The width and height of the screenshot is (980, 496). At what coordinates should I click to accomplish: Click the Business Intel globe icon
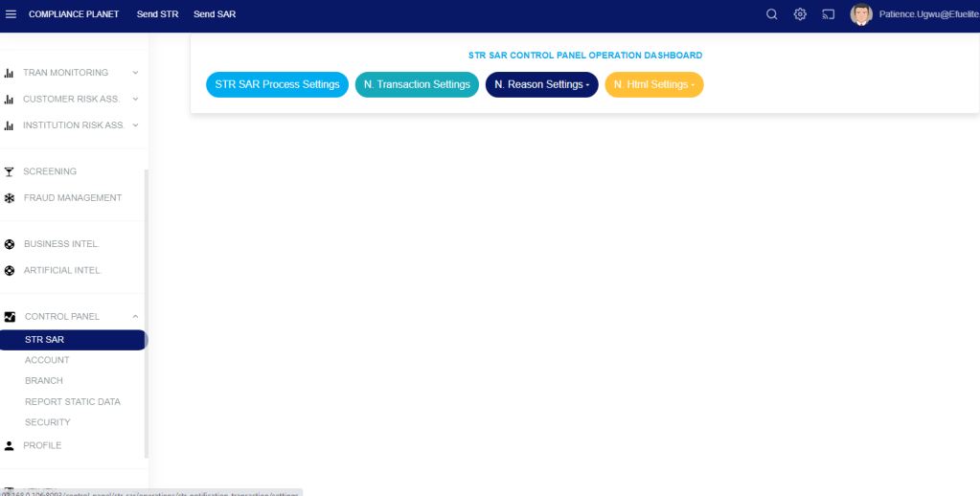pos(10,244)
